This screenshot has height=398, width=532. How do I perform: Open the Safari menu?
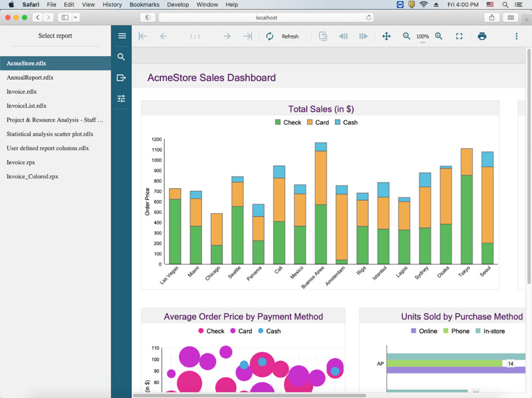point(30,5)
